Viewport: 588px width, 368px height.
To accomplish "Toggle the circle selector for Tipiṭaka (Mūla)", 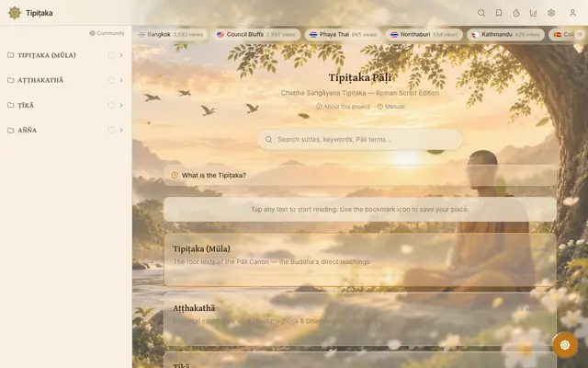I will 111,55.
